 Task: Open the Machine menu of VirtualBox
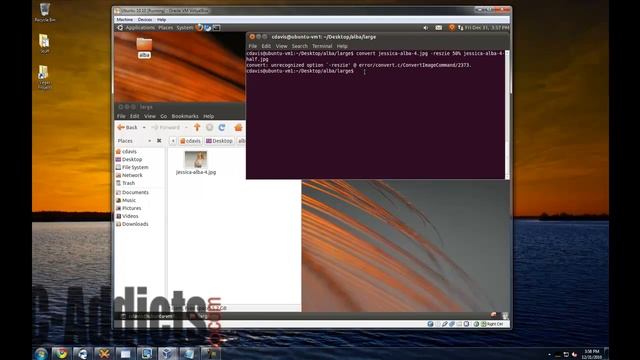pos(124,20)
